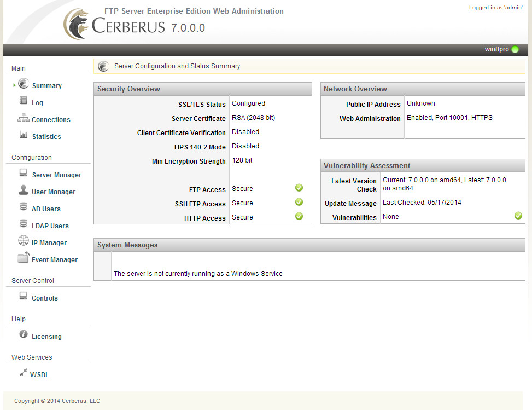Image resolution: width=532 pixels, height=410 pixels.
Task: Click the FTP Access "Secure" value
Action: pyautogui.click(x=243, y=188)
